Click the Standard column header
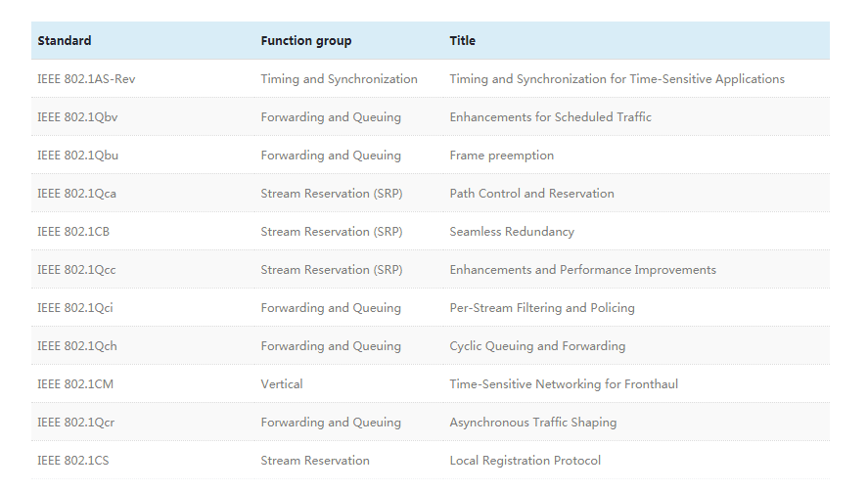 pyautogui.click(x=65, y=41)
